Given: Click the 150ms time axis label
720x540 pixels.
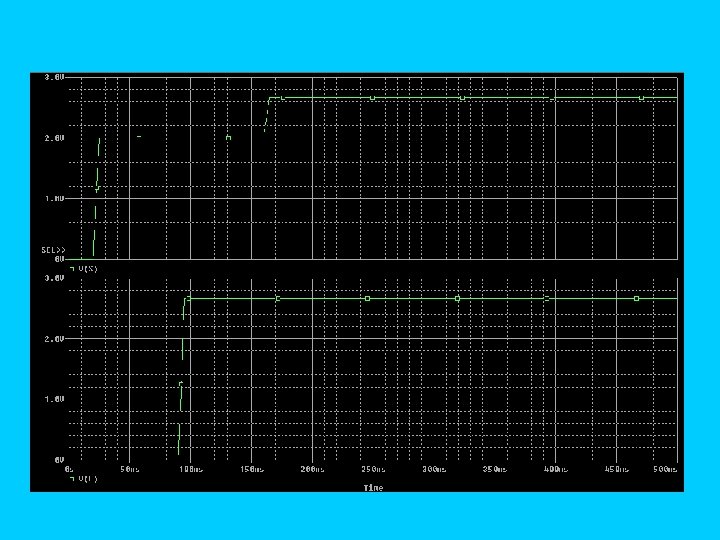Looking at the screenshot, I should [252, 469].
